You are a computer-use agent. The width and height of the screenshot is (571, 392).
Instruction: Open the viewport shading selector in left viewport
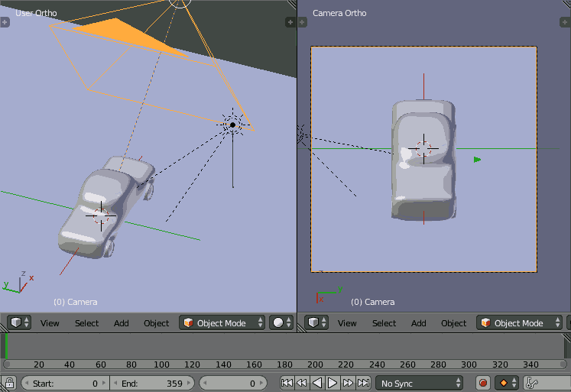point(281,322)
